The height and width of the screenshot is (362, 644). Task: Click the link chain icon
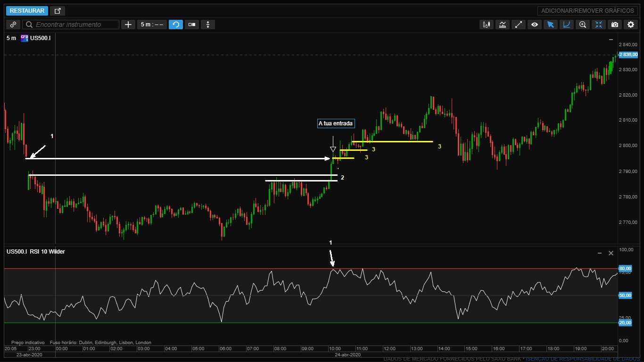[13, 25]
